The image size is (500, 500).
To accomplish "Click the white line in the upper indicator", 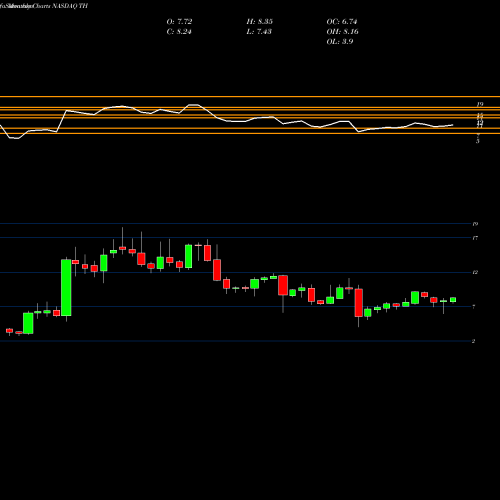I will pos(227,120).
